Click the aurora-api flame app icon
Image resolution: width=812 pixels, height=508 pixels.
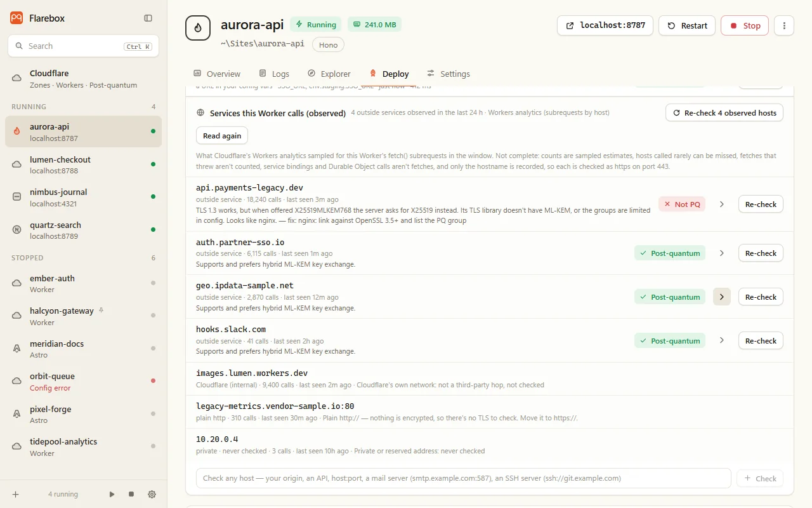point(198,28)
